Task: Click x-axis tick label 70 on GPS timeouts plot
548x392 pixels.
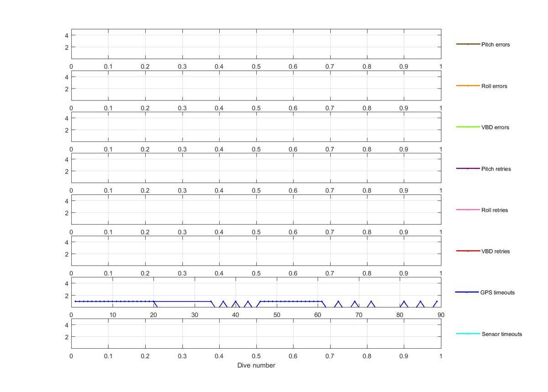Action: 359,315
